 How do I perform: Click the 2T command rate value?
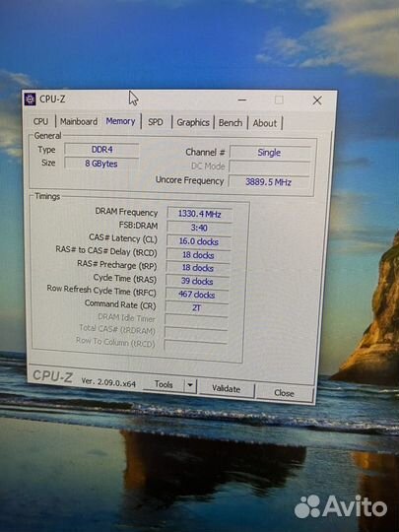pos(196,307)
